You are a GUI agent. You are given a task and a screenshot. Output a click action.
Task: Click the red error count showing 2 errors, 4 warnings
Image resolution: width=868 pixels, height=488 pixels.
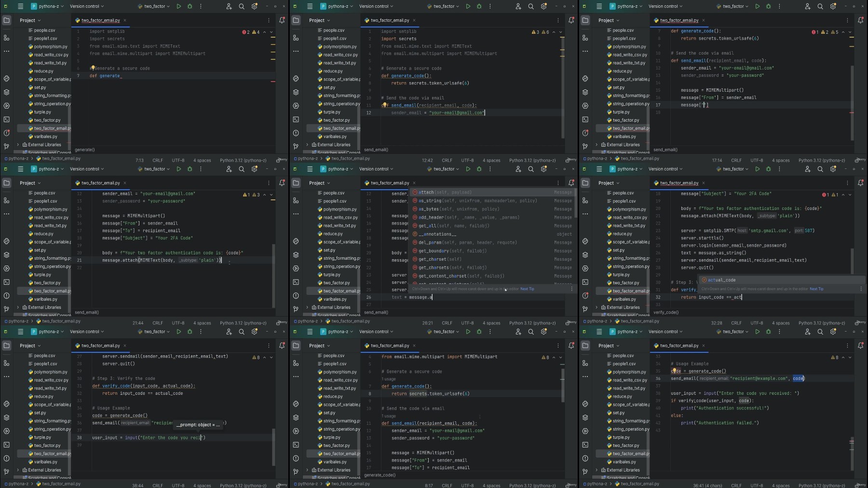(x=246, y=32)
